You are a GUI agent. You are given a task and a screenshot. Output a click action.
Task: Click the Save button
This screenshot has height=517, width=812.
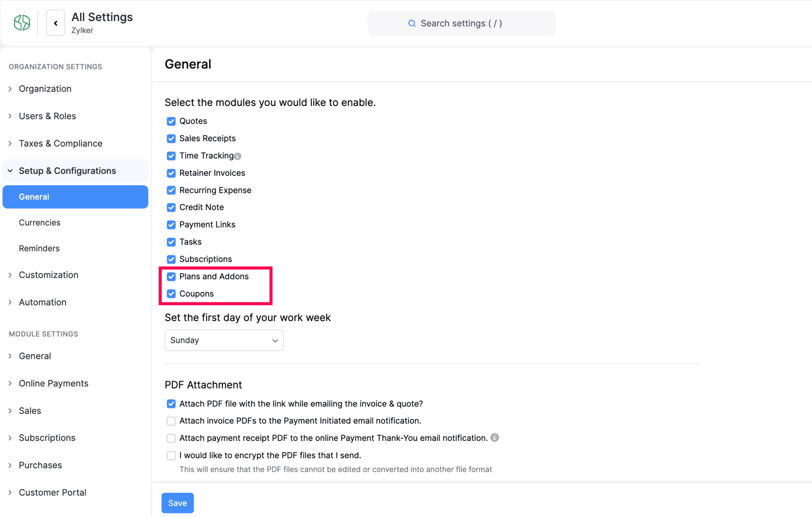[177, 503]
